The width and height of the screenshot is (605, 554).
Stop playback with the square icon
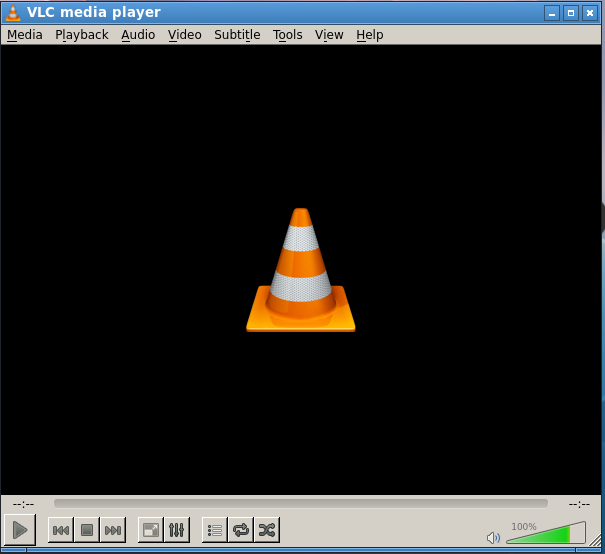87,530
